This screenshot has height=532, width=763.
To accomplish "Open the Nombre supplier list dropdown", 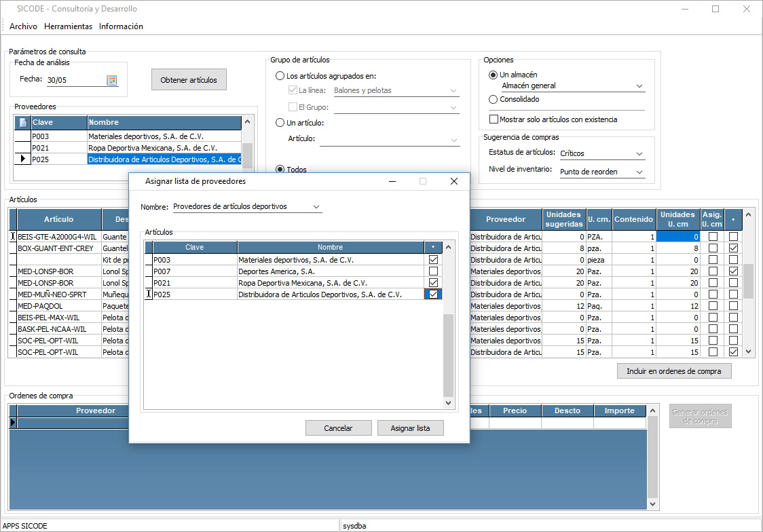I will coord(316,206).
